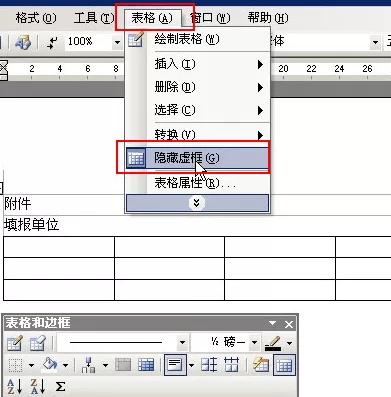Apply the outside border button
Image resolution: width=391 pixels, height=397 pixels.
coord(15,365)
